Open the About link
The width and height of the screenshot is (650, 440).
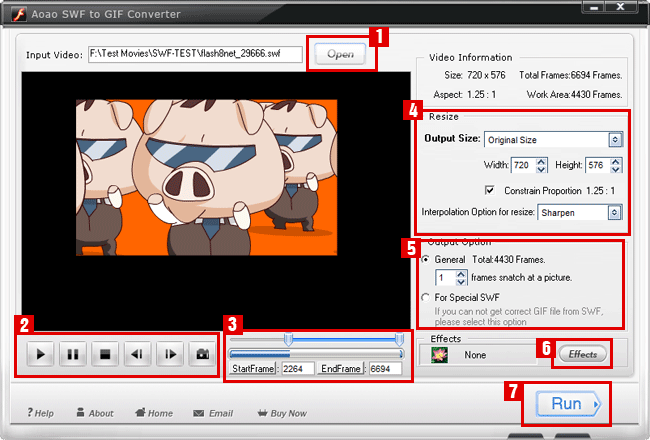tap(95, 413)
